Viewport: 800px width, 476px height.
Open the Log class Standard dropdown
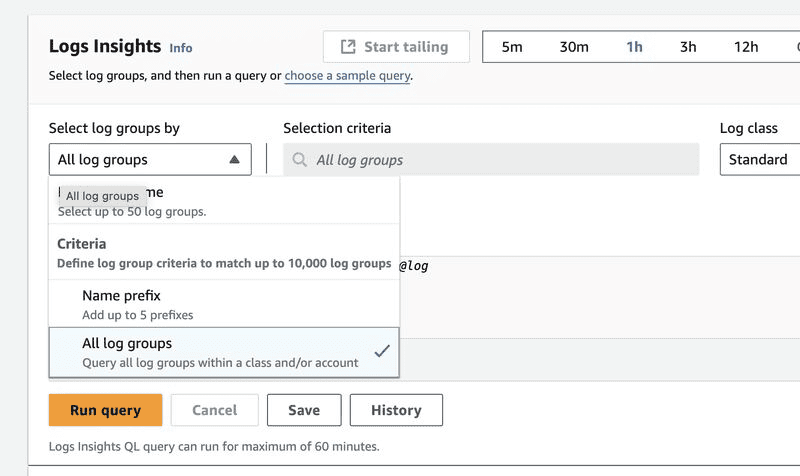760,160
